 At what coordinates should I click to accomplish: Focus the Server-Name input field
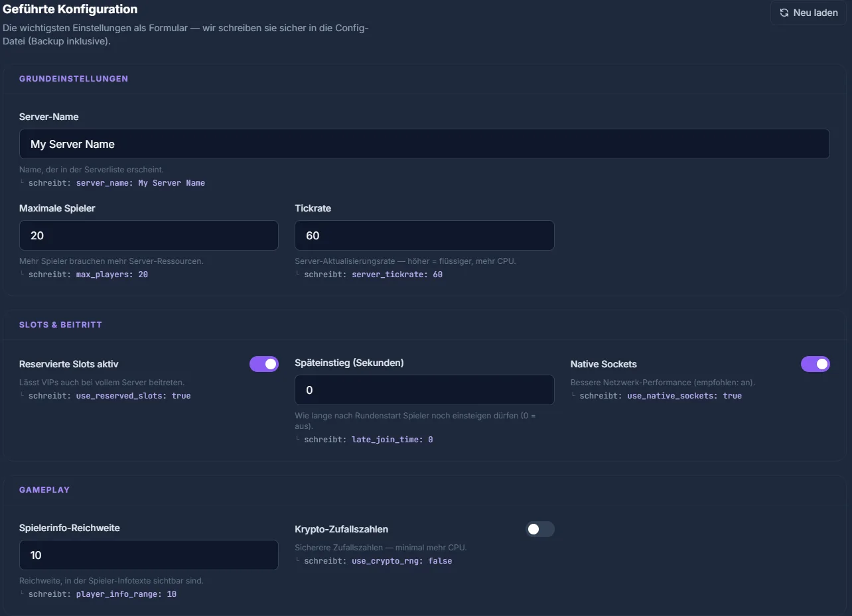point(425,144)
